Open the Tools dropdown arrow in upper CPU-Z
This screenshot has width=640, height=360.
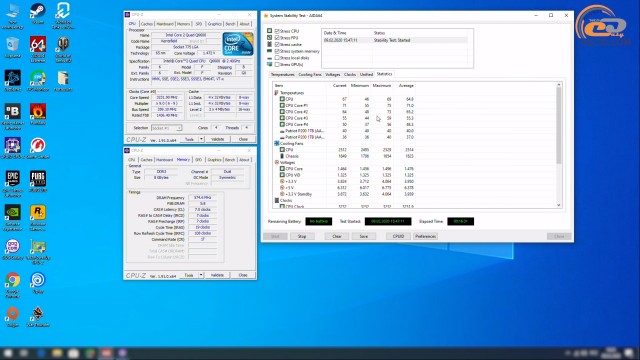[x=201, y=139]
